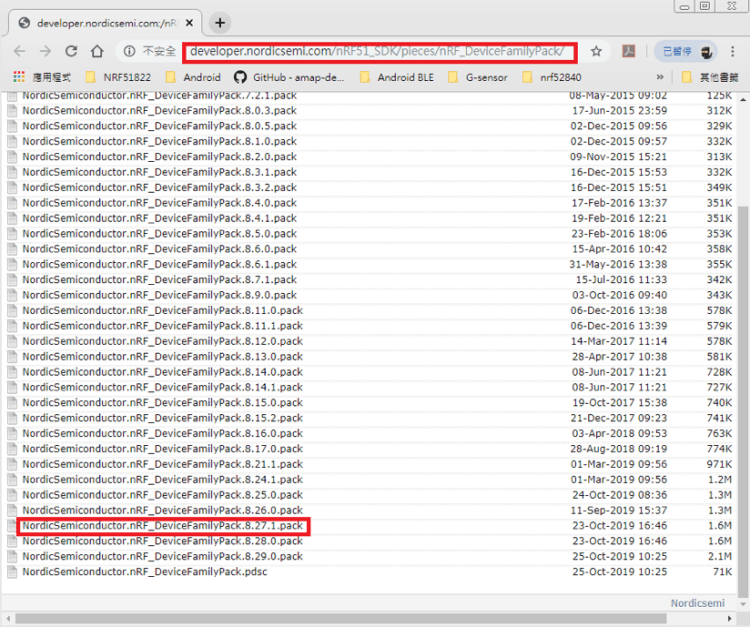750x627 pixels.
Task: Reload the current page
Action: pyautogui.click(x=71, y=51)
